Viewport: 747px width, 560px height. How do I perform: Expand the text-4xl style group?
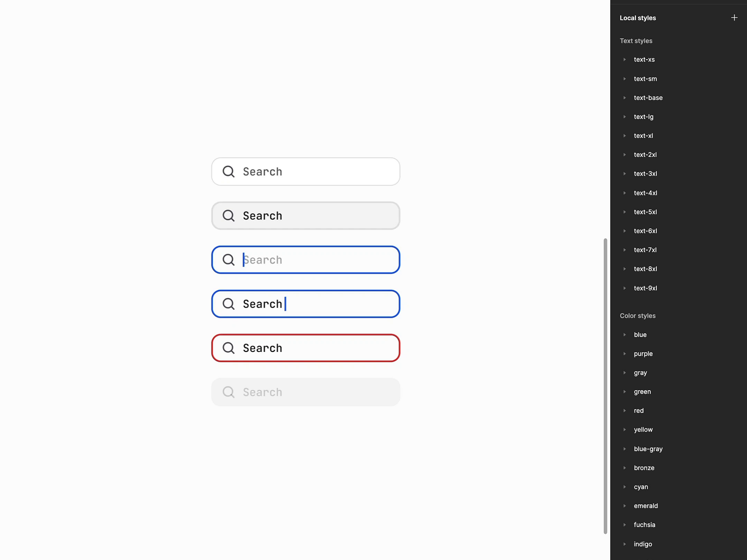click(625, 193)
